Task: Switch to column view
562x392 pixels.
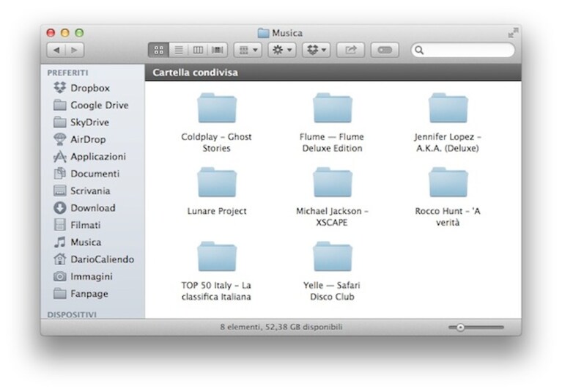Action: click(198, 50)
